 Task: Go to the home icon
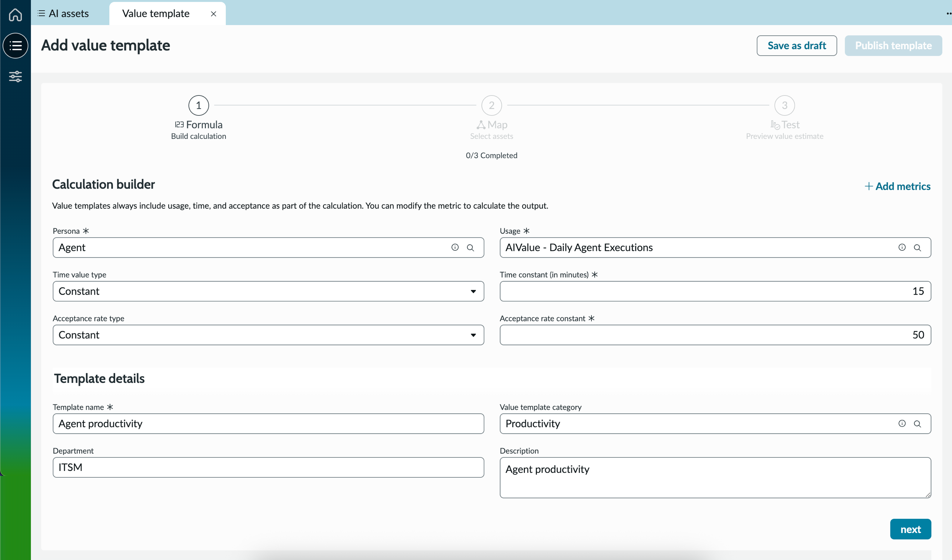(x=15, y=15)
